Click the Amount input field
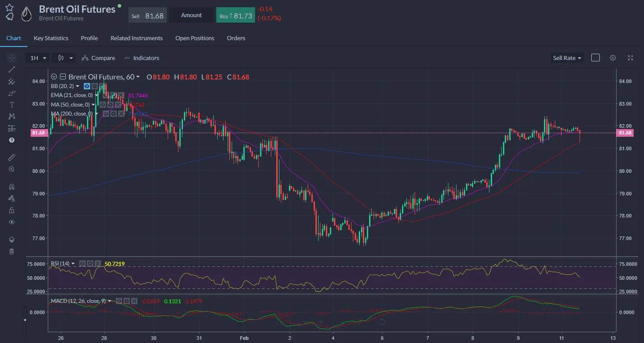 [x=192, y=15]
